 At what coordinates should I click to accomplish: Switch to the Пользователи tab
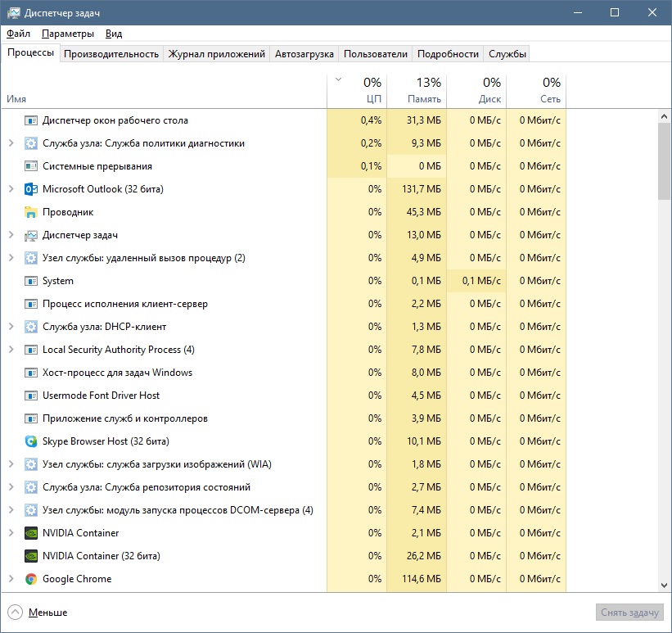click(376, 54)
